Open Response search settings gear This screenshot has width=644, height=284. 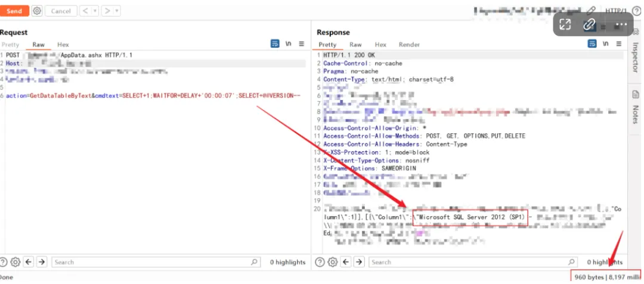point(333,262)
